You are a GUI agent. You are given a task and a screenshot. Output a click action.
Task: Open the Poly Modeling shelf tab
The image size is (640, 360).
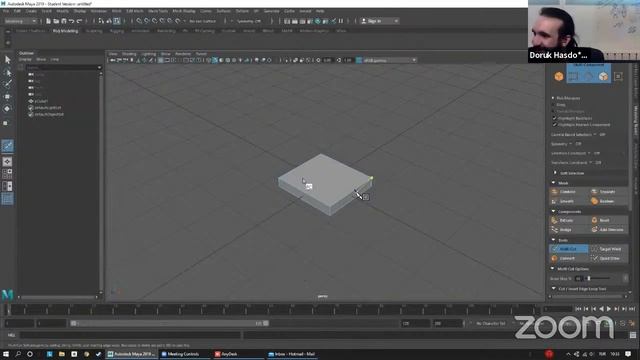point(65,31)
